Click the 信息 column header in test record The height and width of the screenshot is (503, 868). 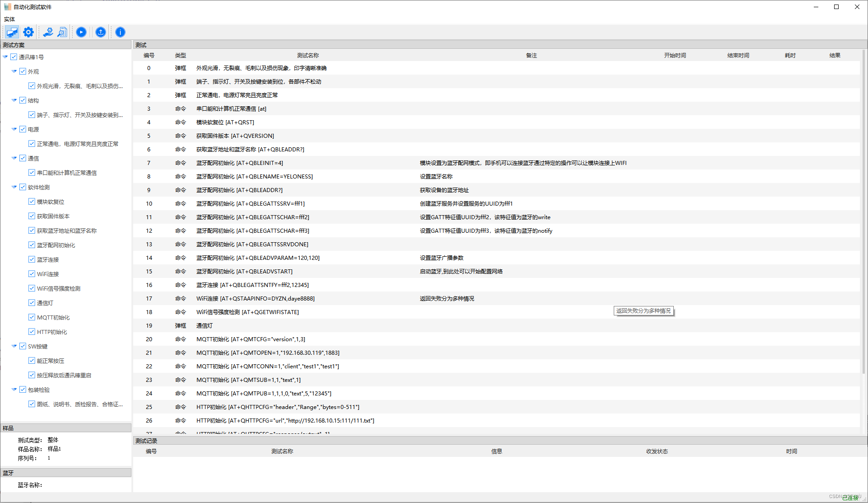497,451
